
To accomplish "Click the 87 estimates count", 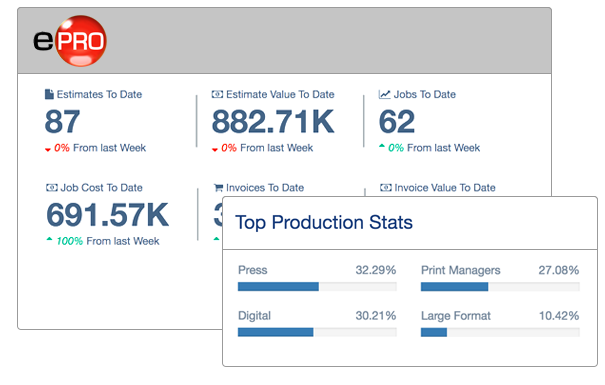I will coord(62,122).
